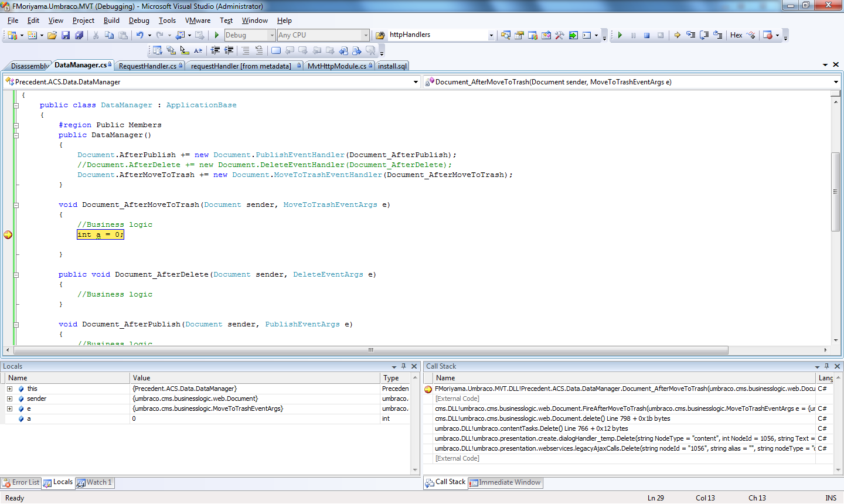Open the Debug menu
Viewport: 844px width, 504px height.
(x=139, y=21)
